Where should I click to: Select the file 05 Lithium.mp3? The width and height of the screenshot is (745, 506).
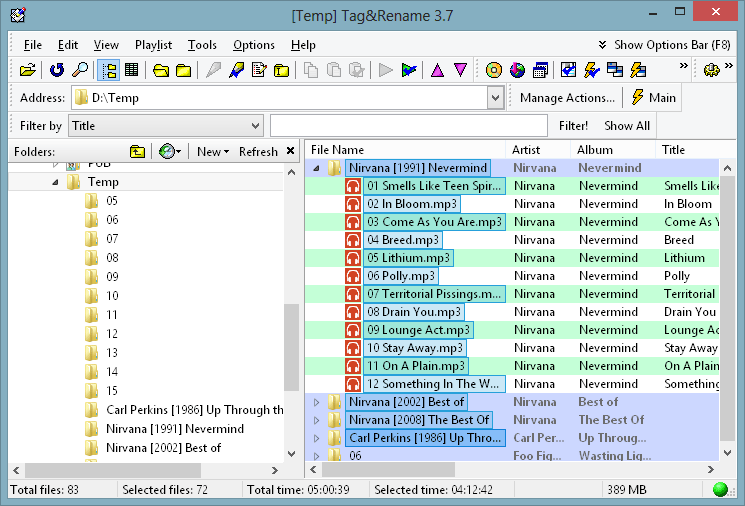coord(408,258)
